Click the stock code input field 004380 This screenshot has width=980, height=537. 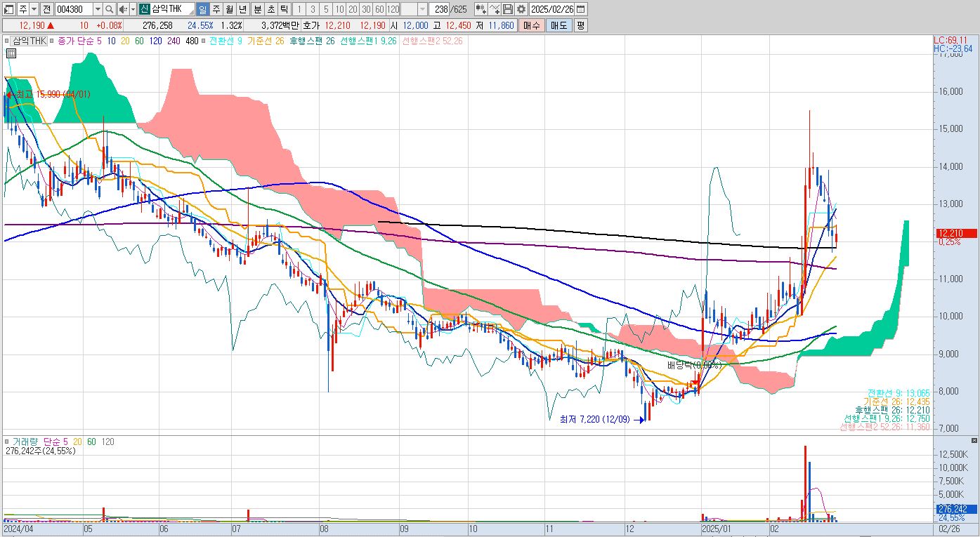pos(73,9)
